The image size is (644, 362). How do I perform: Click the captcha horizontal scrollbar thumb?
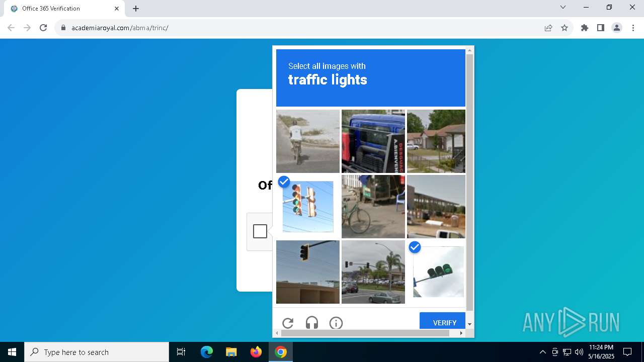(366, 333)
